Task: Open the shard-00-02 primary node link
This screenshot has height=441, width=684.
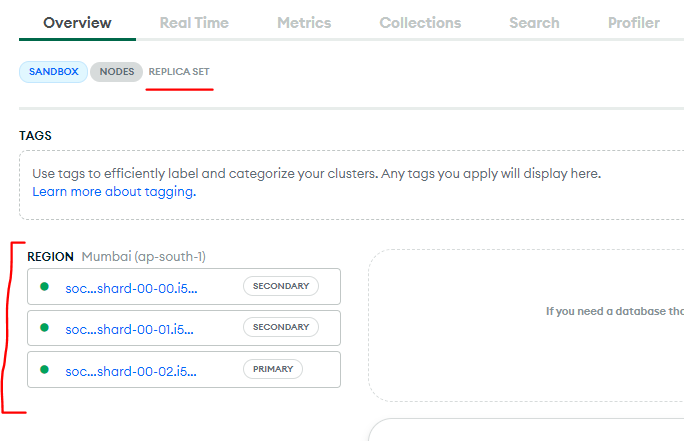Action: point(131,369)
